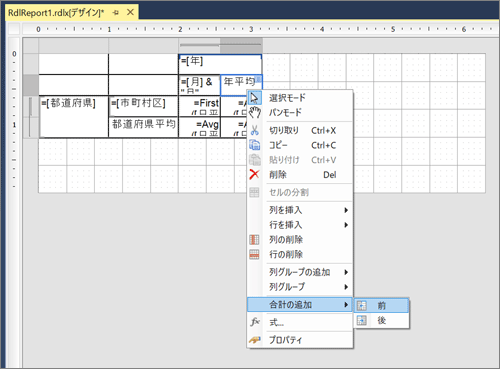
Task: Open 式... expression editor entry
Action: 300,322
